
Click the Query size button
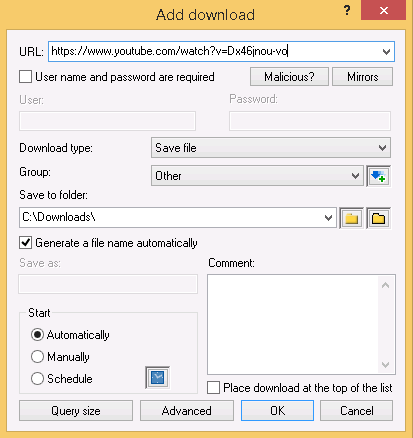tap(76, 411)
